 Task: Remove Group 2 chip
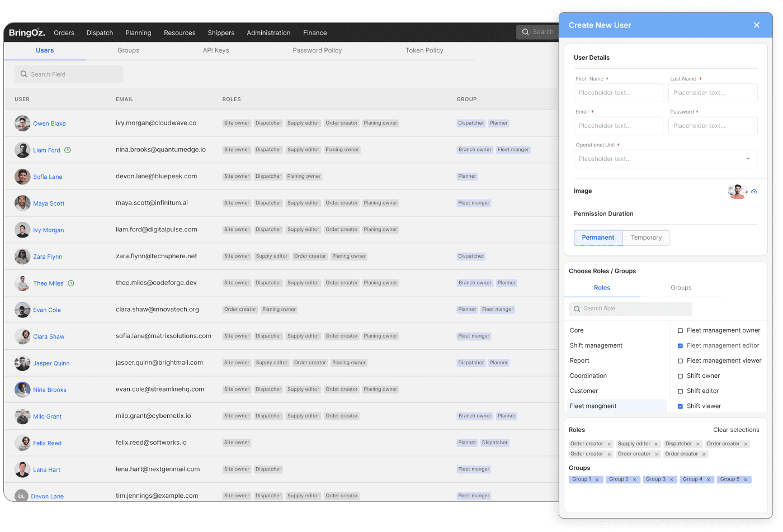click(634, 479)
